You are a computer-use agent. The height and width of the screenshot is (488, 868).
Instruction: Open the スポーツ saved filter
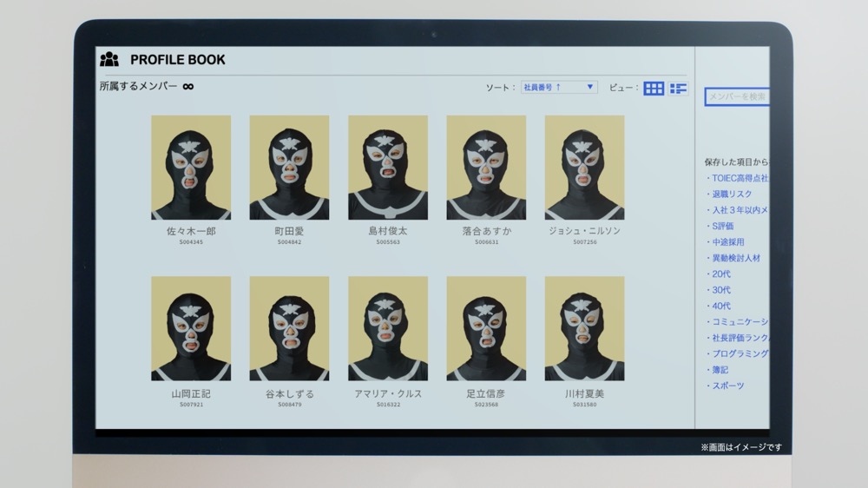click(727, 386)
